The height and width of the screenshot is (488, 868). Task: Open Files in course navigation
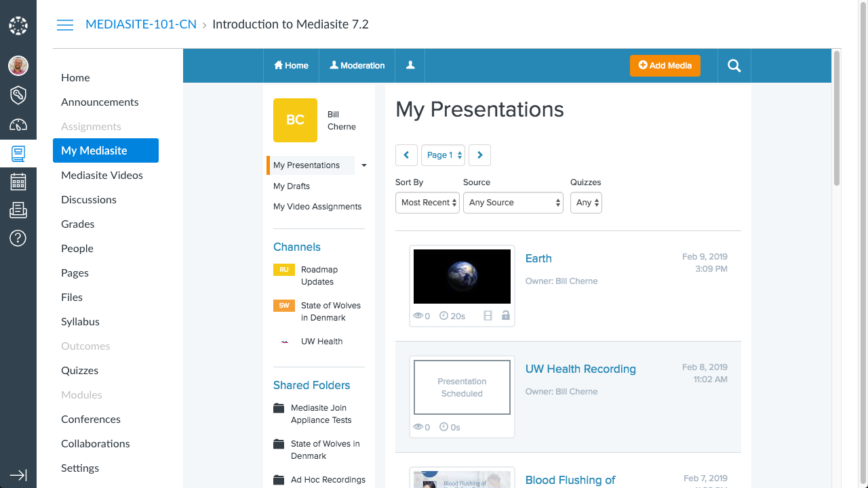tap(72, 297)
